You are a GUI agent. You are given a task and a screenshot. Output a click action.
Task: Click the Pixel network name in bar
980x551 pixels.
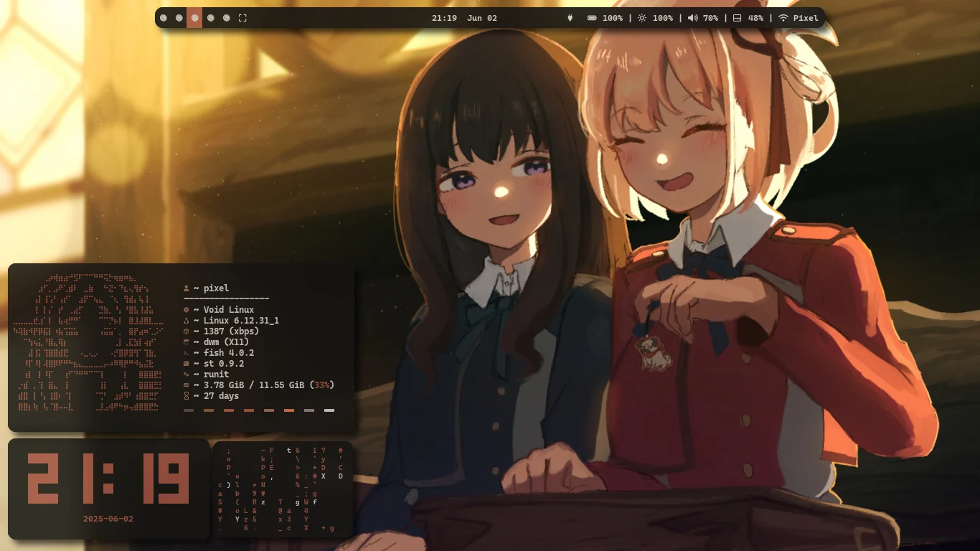806,18
